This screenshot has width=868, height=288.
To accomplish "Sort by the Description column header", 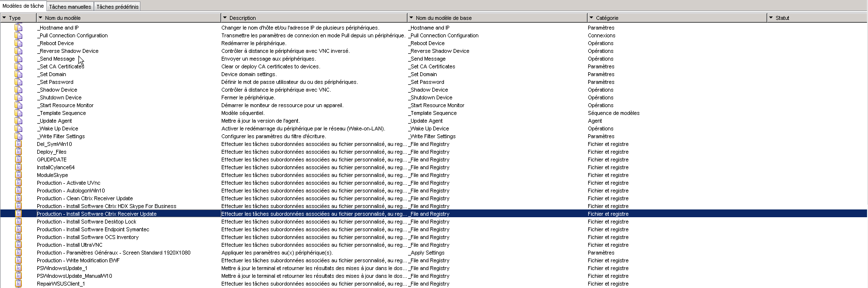I will [243, 18].
